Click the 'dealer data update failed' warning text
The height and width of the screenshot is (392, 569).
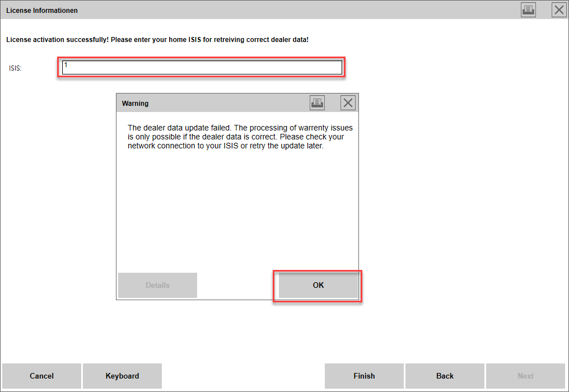coord(240,137)
